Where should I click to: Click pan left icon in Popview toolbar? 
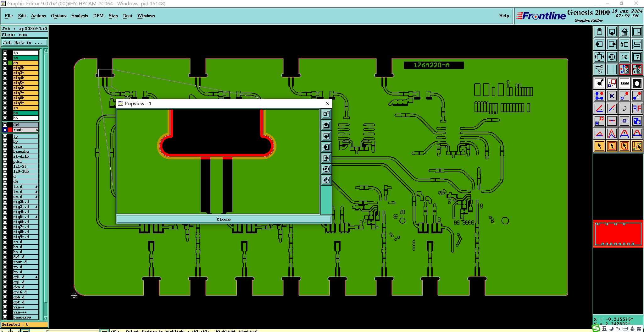[x=326, y=147]
